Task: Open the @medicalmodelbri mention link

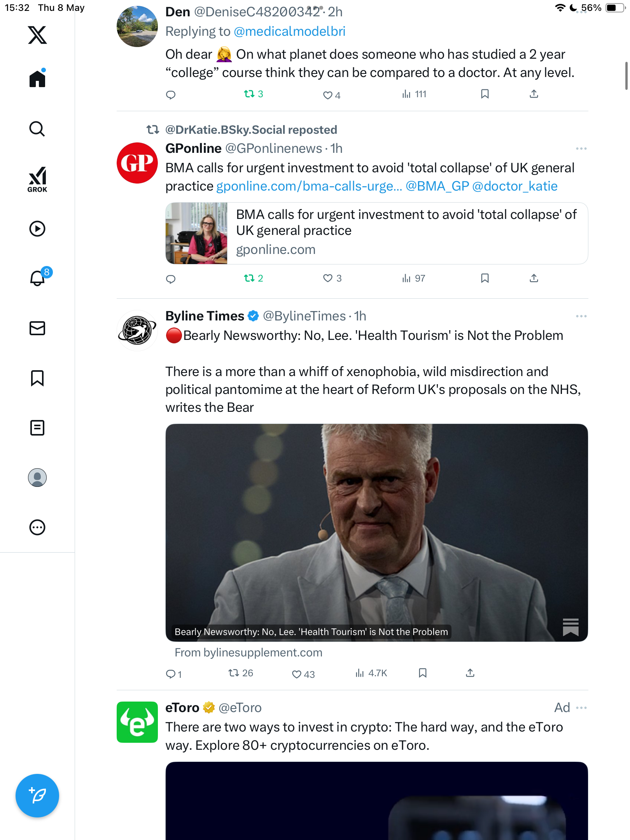Action: pyautogui.click(x=290, y=31)
